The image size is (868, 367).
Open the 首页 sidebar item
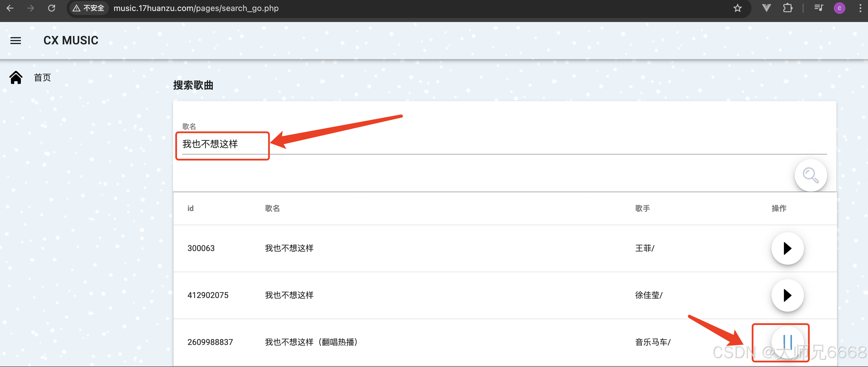click(42, 77)
